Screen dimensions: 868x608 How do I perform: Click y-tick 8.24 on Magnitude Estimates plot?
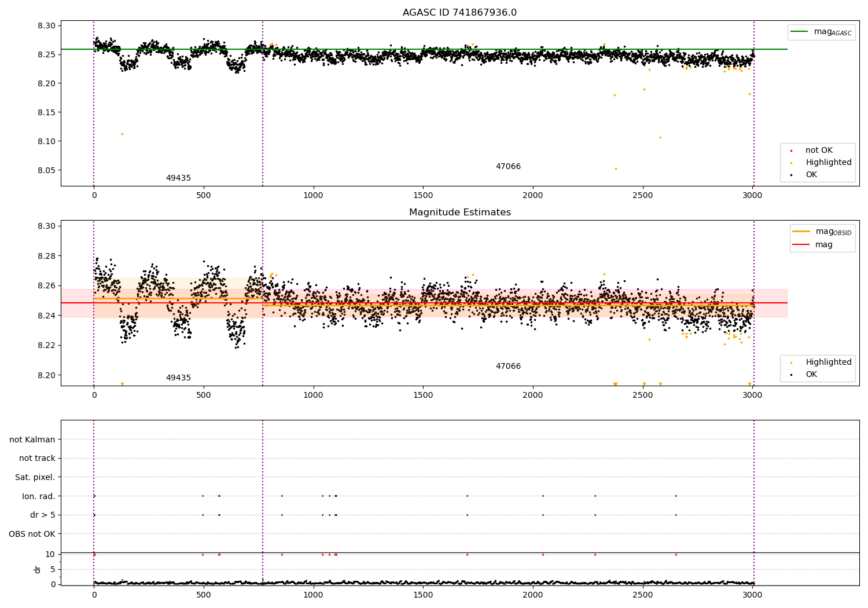click(47, 316)
